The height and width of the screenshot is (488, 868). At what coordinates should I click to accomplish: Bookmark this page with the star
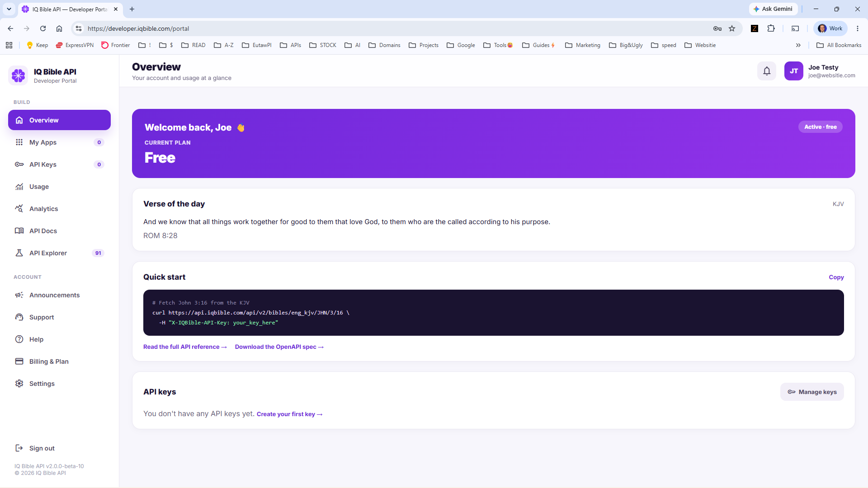pos(732,28)
